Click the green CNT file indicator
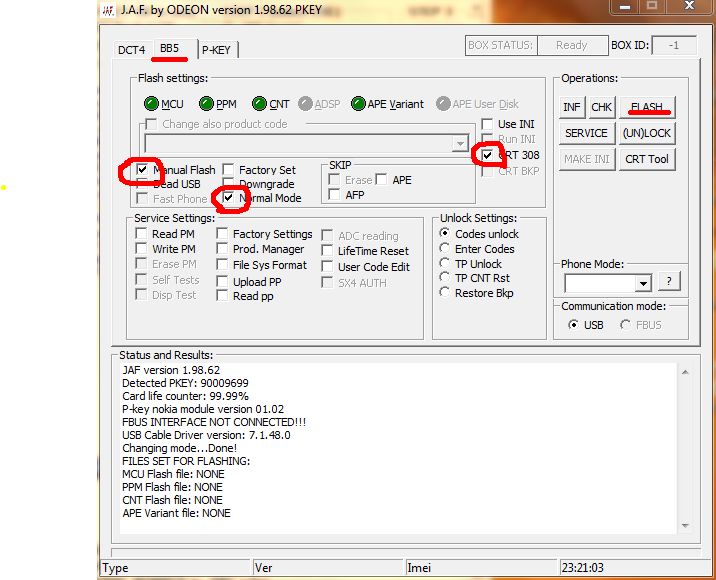Viewport: 716px width, 580px height. tap(259, 104)
